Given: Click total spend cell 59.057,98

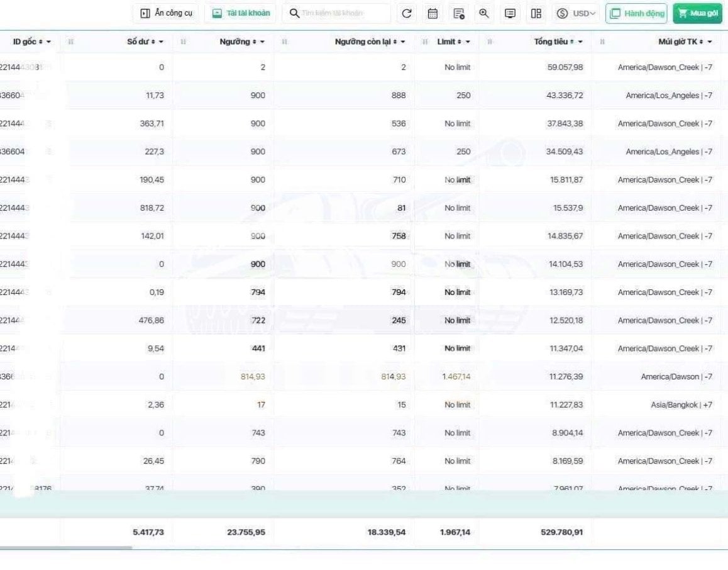Looking at the screenshot, I should [x=565, y=67].
